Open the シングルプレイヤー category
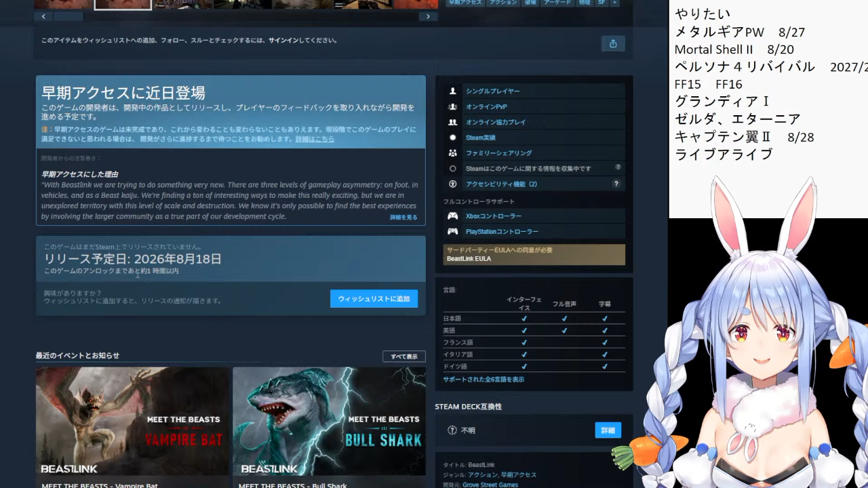868x488 pixels. [x=493, y=91]
